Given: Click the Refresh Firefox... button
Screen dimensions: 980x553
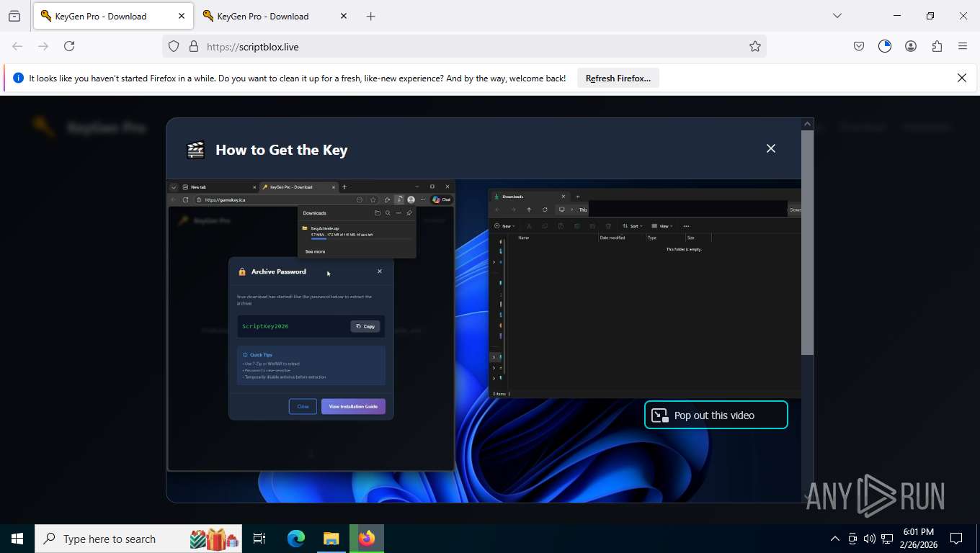Looking at the screenshot, I should [618, 78].
